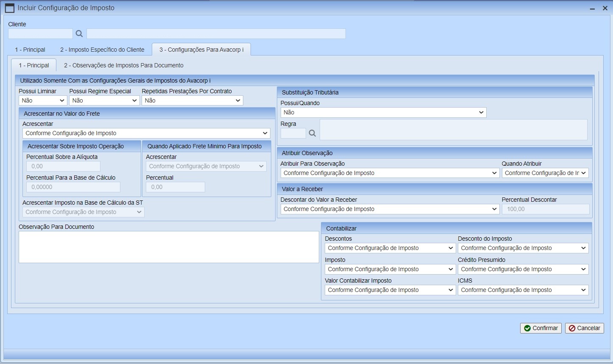Open Repetidas Prestações Por Contrato dropdown
The image size is (613, 364).
coord(192,100)
